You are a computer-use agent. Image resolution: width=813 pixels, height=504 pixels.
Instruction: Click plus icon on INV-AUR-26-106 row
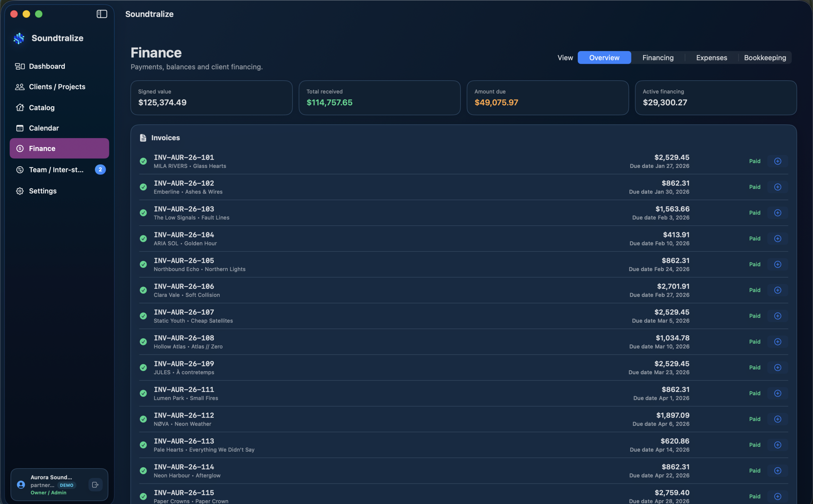tap(778, 290)
